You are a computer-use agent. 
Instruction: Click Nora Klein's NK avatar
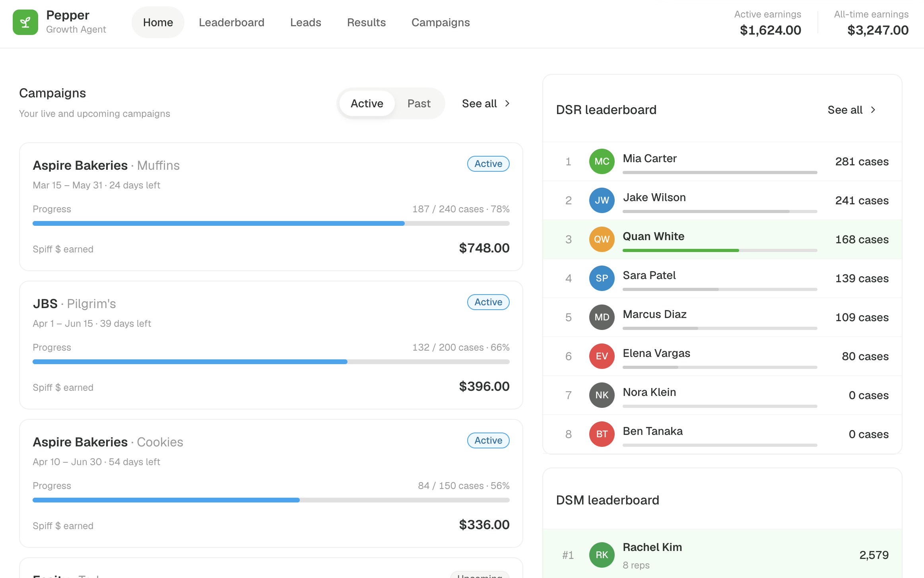click(x=602, y=395)
